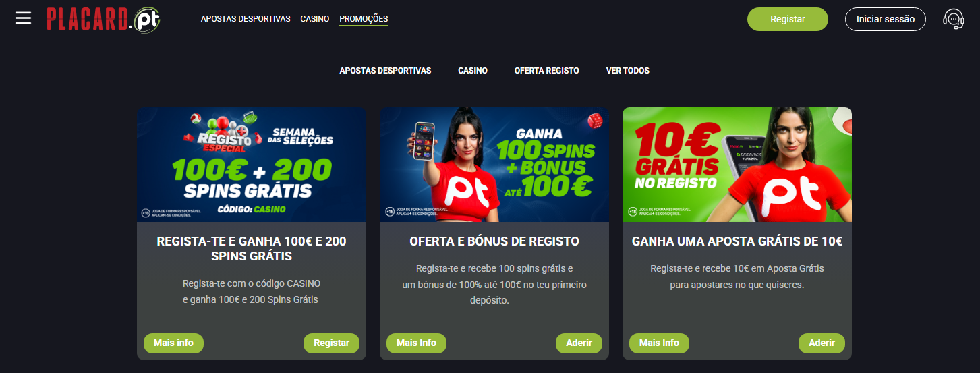
Task: Open the 10€ Grátis no Registo banner
Action: [737, 165]
